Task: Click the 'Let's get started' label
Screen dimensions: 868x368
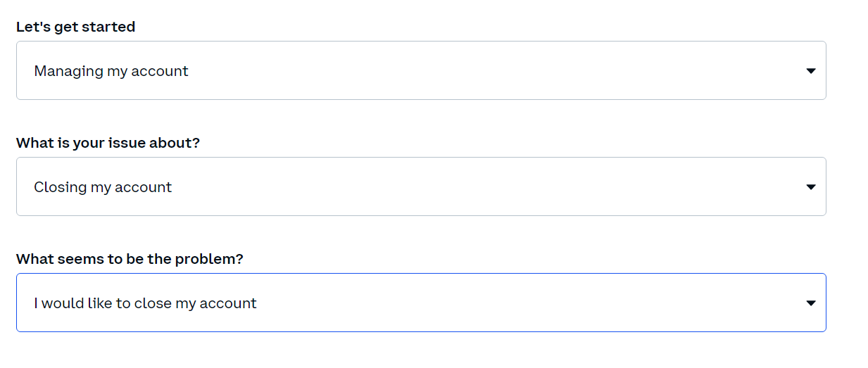Action: (x=75, y=27)
